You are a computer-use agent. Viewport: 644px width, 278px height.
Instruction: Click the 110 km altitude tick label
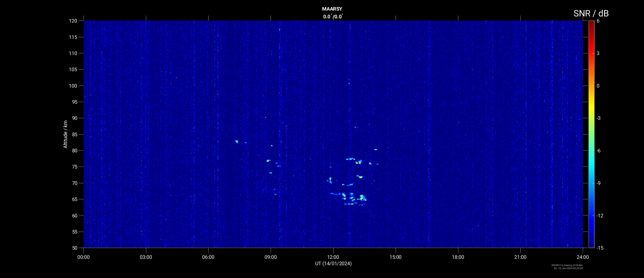pyautogui.click(x=73, y=53)
